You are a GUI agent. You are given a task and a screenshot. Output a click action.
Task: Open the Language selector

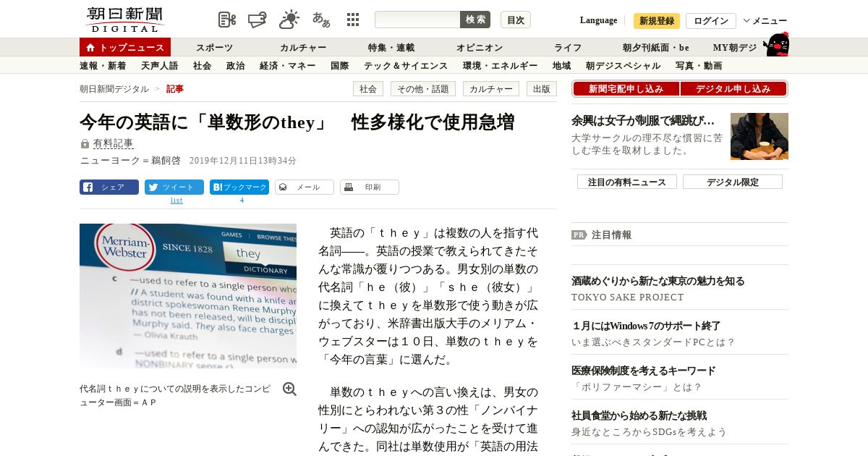[x=598, y=20]
